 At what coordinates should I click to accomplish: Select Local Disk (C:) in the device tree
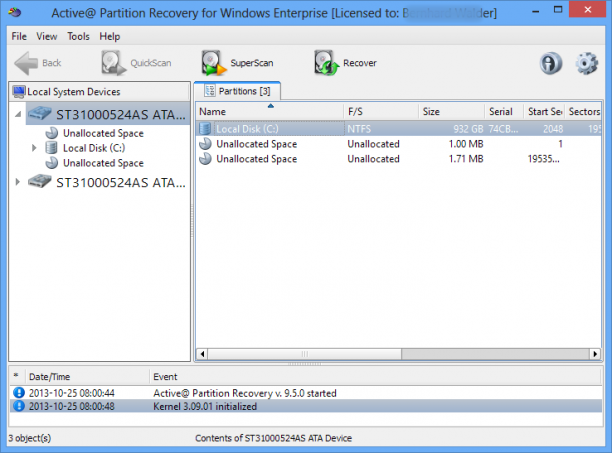pyautogui.click(x=94, y=148)
